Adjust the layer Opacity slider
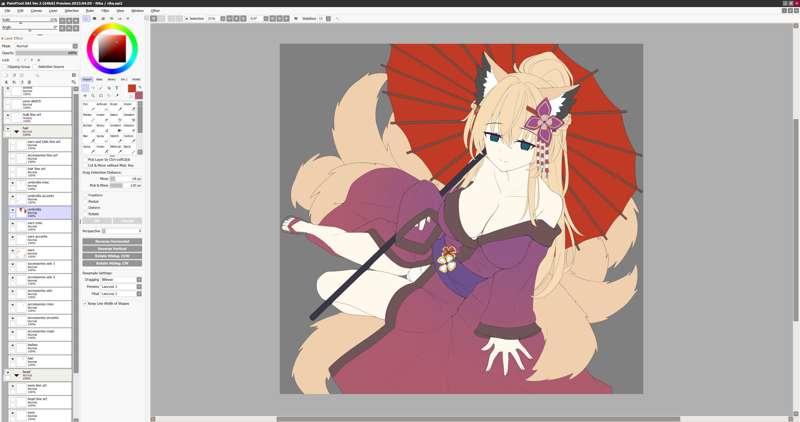The image size is (800, 422). pos(46,53)
